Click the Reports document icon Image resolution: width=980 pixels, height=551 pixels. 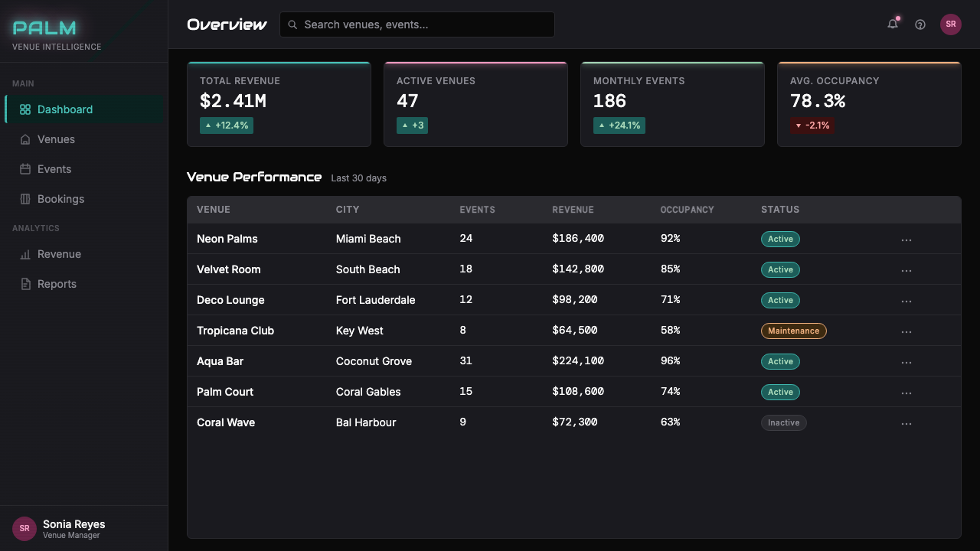click(x=25, y=284)
